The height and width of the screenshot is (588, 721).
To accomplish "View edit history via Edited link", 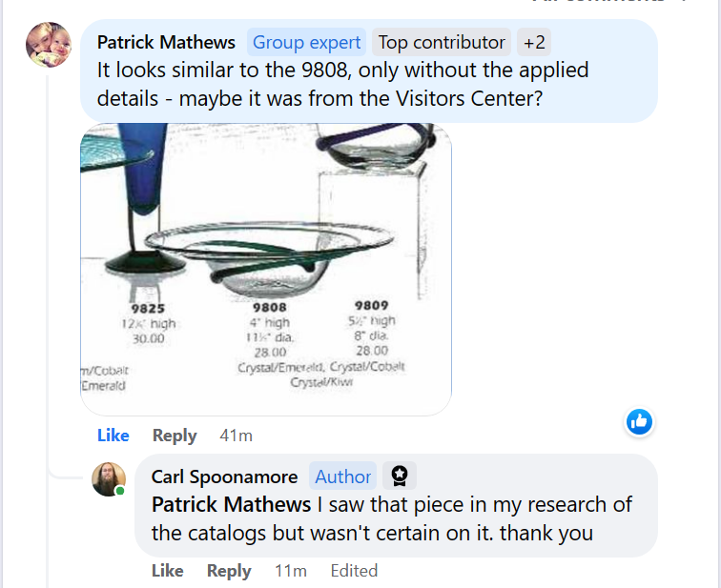I will click(354, 571).
